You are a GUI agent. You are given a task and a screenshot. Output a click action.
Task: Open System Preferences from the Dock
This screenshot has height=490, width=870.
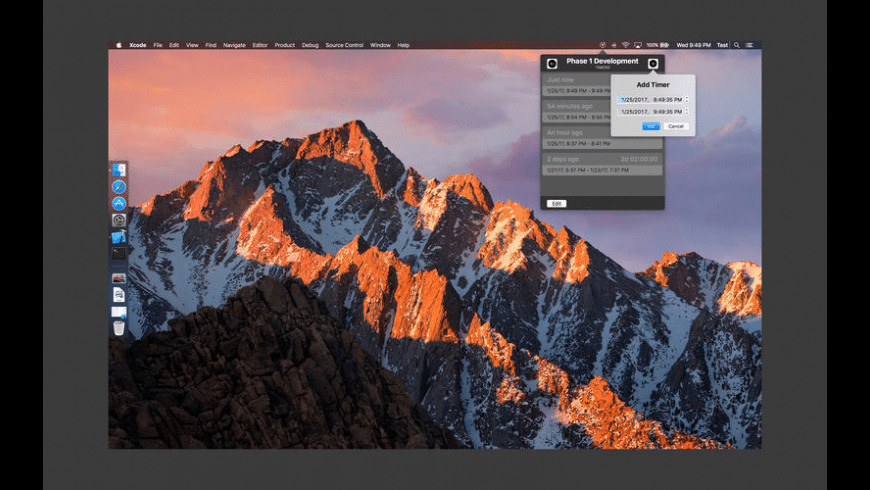(x=119, y=220)
